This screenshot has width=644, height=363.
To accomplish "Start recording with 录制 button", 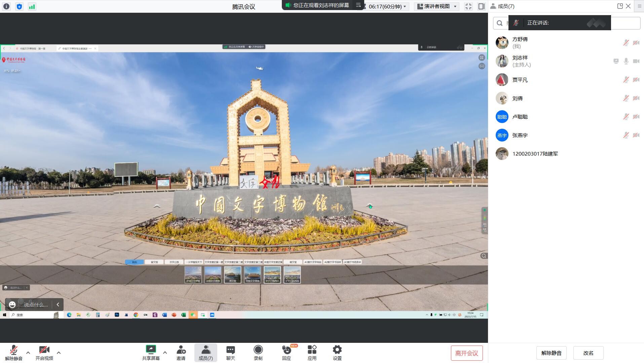I will pos(258,352).
